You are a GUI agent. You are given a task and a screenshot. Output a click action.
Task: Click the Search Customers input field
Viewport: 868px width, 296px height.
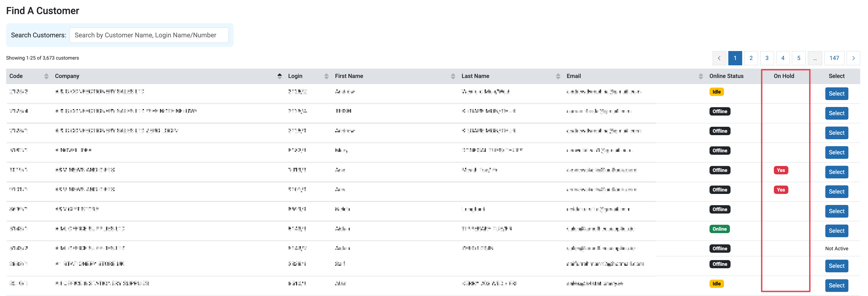pos(149,35)
